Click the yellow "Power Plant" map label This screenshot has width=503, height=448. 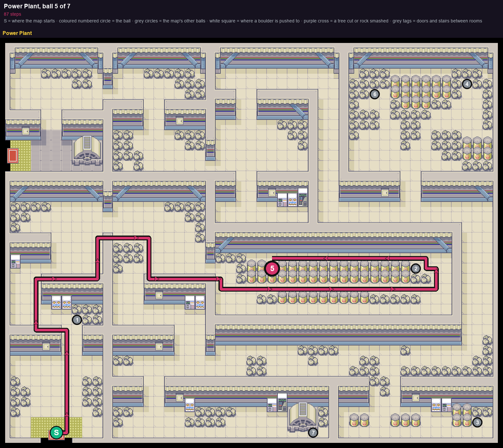(17, 33)
